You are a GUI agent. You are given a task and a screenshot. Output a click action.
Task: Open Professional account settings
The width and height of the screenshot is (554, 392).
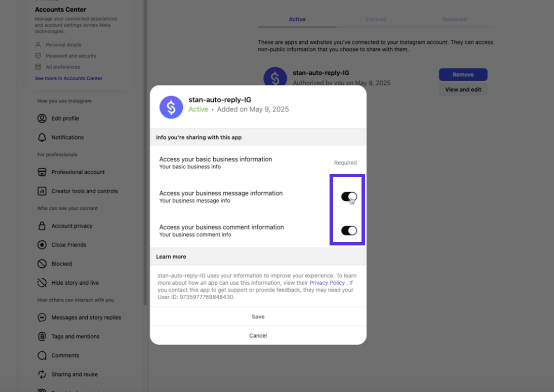[78, 172]
